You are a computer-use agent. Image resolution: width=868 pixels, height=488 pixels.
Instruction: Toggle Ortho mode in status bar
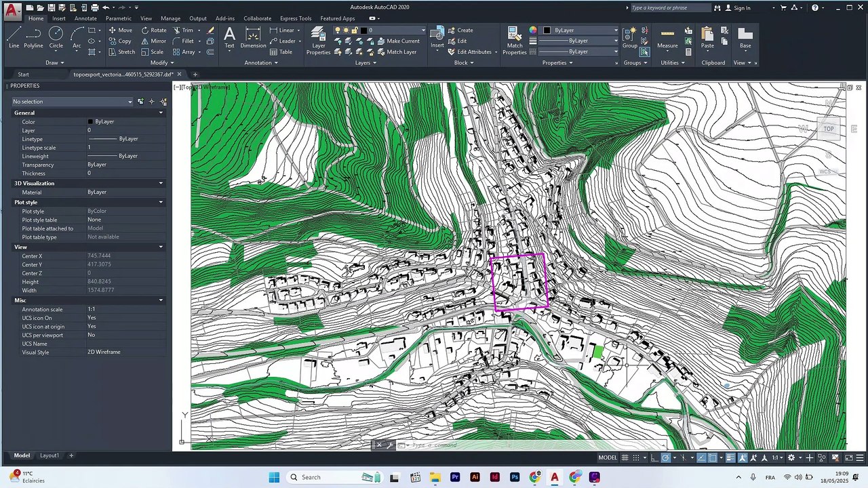point(654,457)
